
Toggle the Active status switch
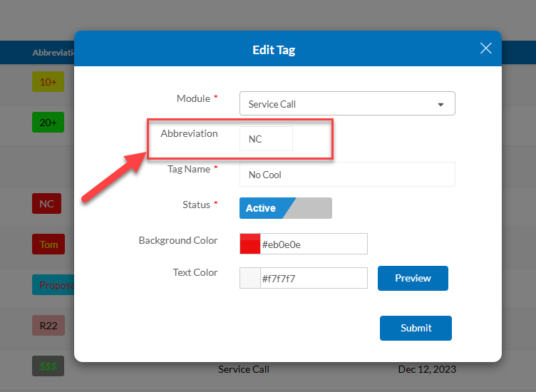(x=286, y=208)
